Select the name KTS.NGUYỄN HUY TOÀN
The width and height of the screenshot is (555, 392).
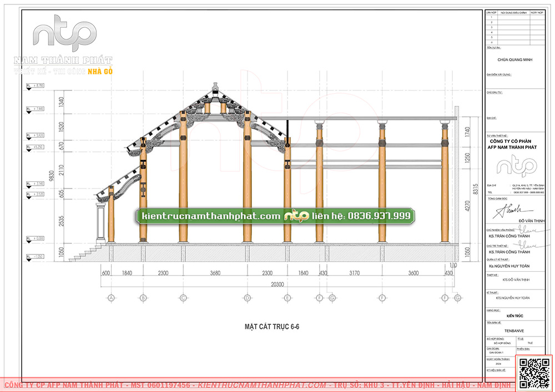513,298
